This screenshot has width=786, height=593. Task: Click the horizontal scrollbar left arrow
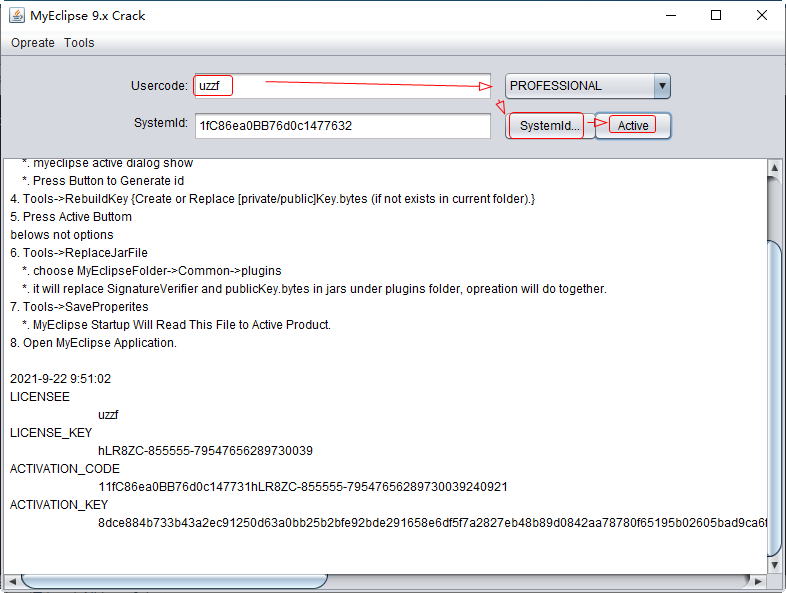pyautogui.click(x=11, y=581)
